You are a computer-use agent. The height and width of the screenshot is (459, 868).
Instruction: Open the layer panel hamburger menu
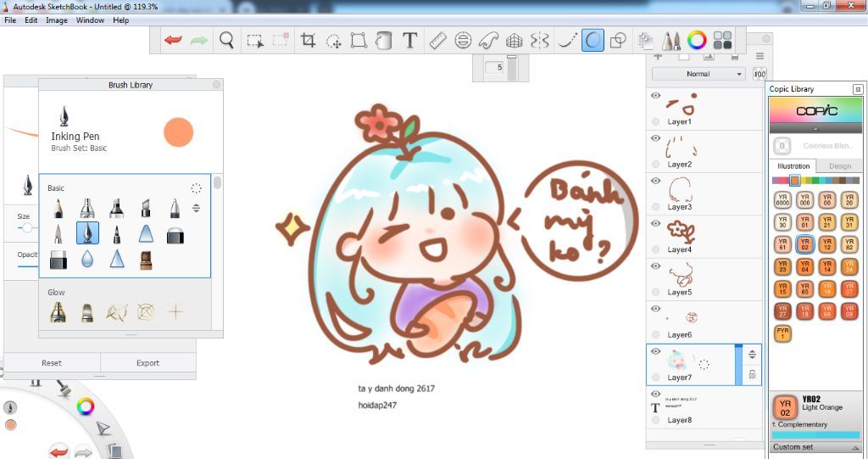(x=760, y=57)
